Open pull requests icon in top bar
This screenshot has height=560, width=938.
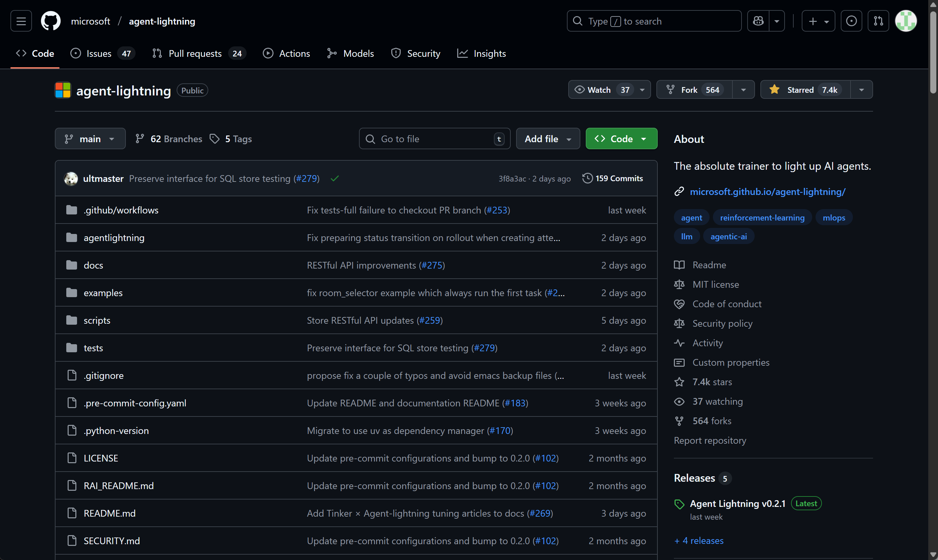pos(878,21)
